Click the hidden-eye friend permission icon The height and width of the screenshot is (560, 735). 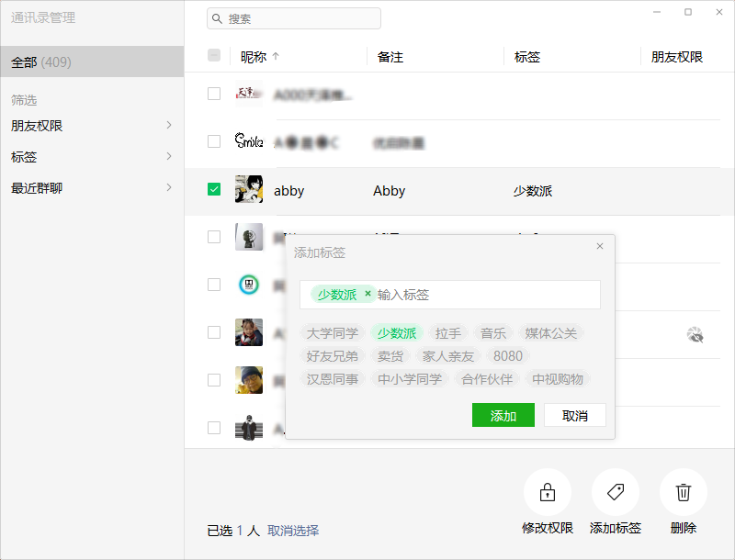point(695,335)
